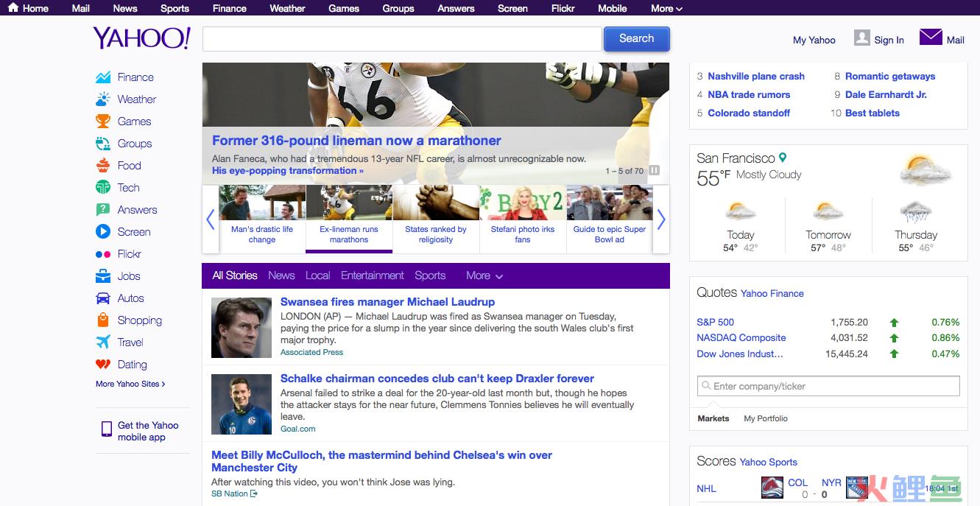The width and height of the screenshot is (980, 506).
Task: Click the Yahoo! logo
Action: tap(142, 38)
